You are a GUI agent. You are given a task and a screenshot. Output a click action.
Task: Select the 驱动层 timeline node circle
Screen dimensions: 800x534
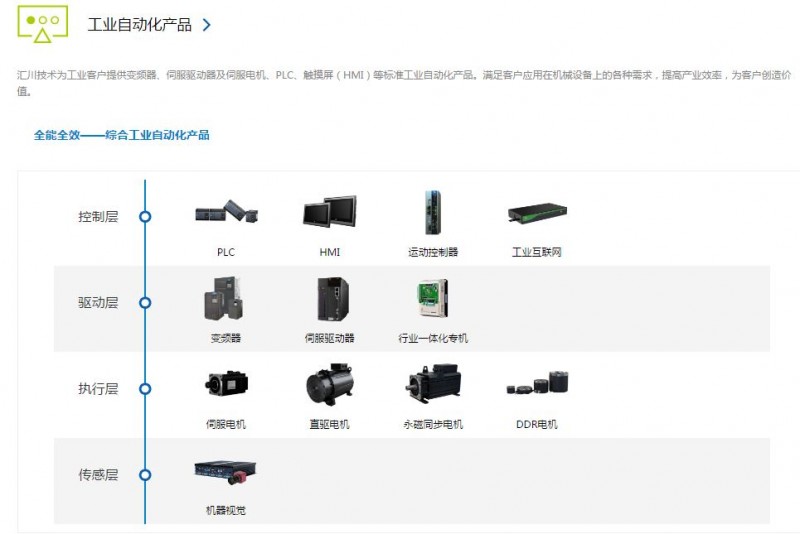pyautogui.click(x=145, y=303)
